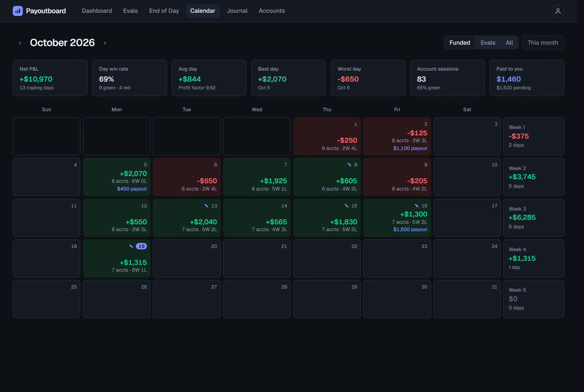
Task: Open the Dashboard tab
Action: click(x=97, y=11)
